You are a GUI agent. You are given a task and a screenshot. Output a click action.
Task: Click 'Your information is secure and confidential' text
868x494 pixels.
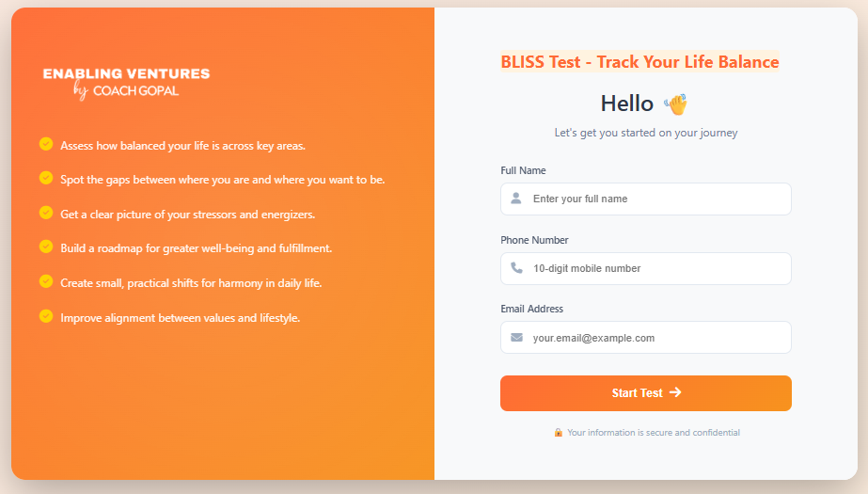coord(654,433)
